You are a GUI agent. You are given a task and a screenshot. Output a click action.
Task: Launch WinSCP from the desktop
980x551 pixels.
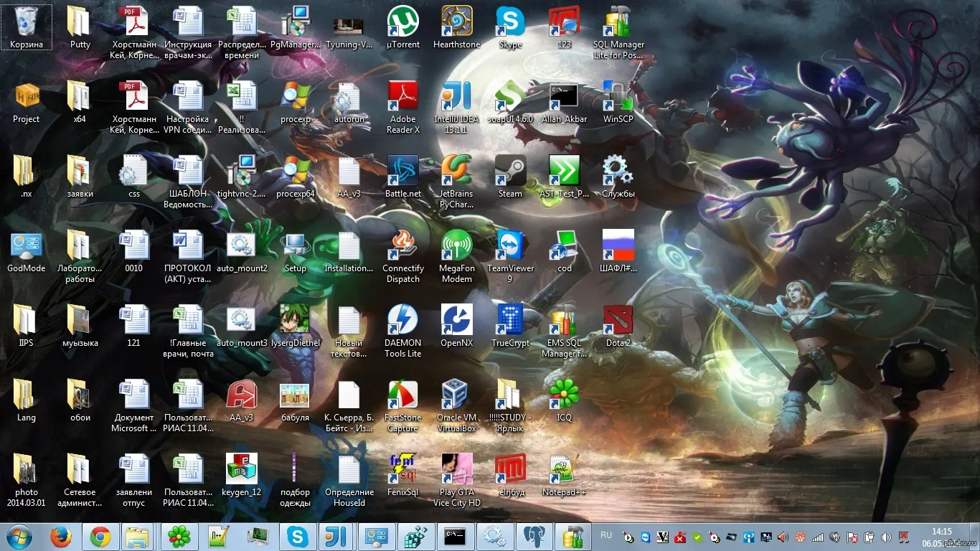(x=618, y=102)
